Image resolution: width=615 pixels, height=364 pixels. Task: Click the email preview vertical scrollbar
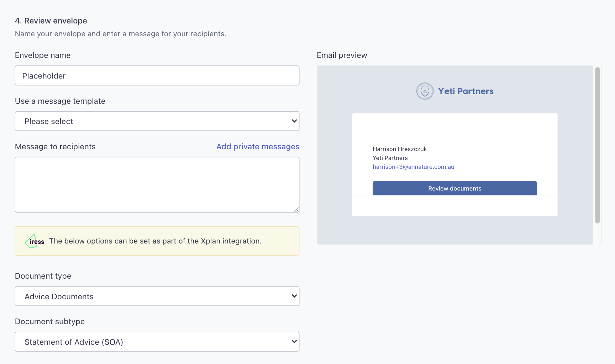pos(597,145)
